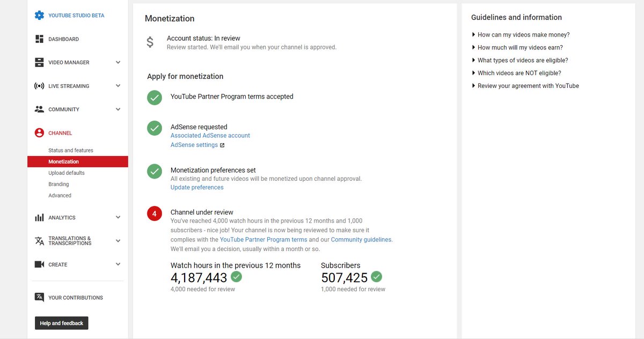
Task: Open Advanced submenu item
Action: coord(60,195)
